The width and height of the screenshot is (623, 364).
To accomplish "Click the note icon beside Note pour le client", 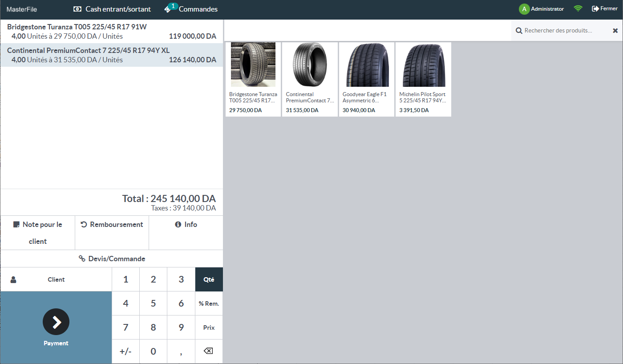I will tap(16, 225).
